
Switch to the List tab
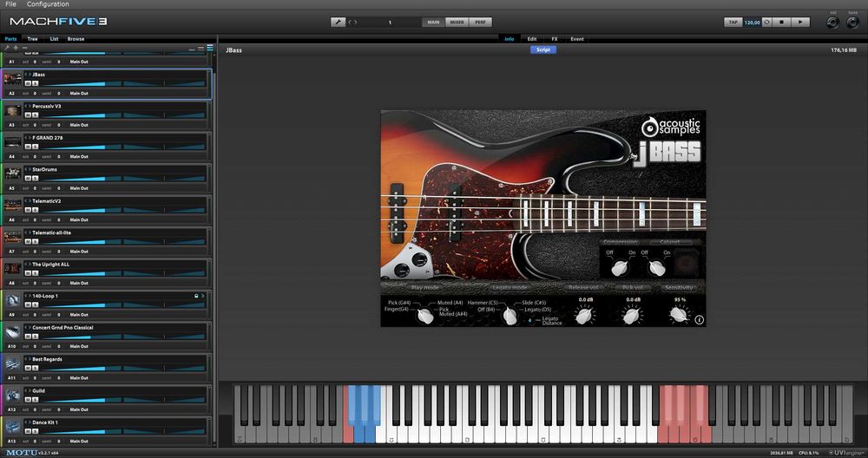[x=54, y=39]
